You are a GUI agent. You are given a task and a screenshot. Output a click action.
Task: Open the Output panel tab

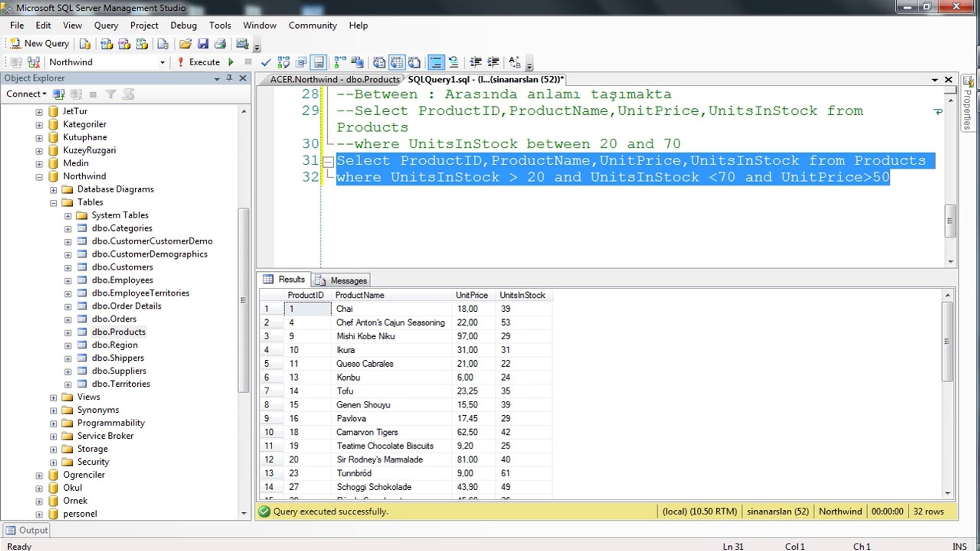tap(27, 530)
